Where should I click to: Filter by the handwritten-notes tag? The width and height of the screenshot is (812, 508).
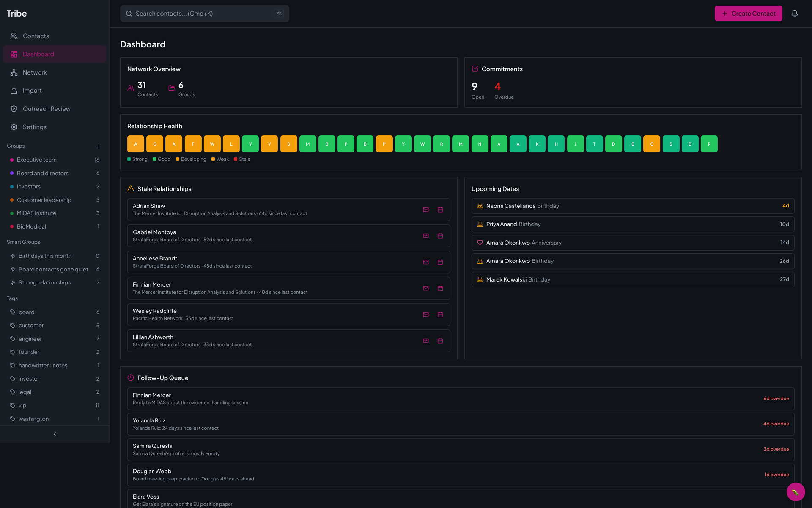pyautogui.click(x=55, y=365)
